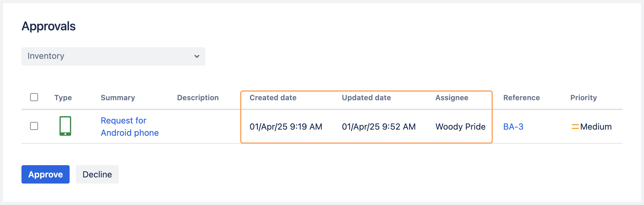Click the Type column header

[63, 98]
